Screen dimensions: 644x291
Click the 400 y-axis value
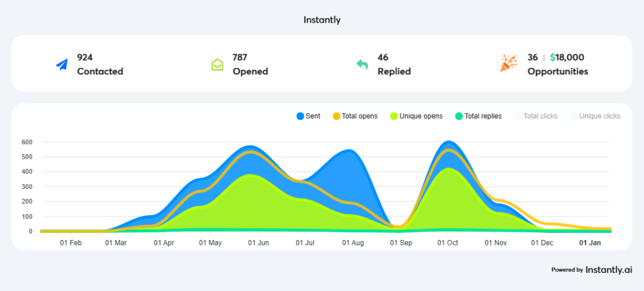(x=27, y=171)
